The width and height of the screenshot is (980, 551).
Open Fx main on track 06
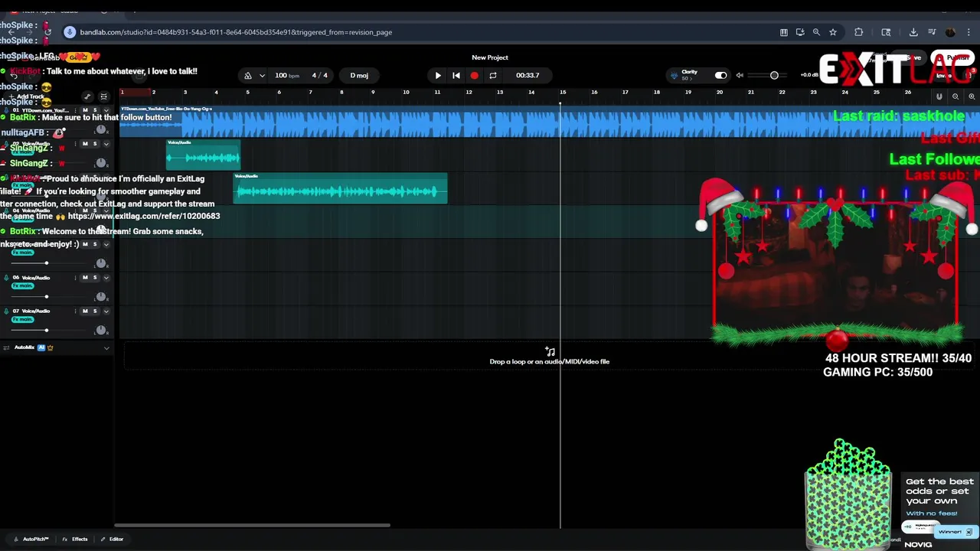point(22,285)
